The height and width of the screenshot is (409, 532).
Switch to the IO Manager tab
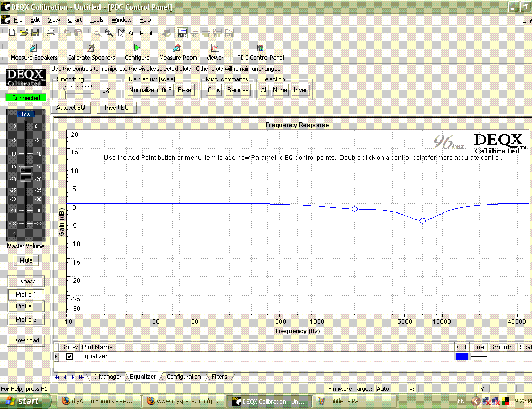pyautogui.click(x=106, y=377)
